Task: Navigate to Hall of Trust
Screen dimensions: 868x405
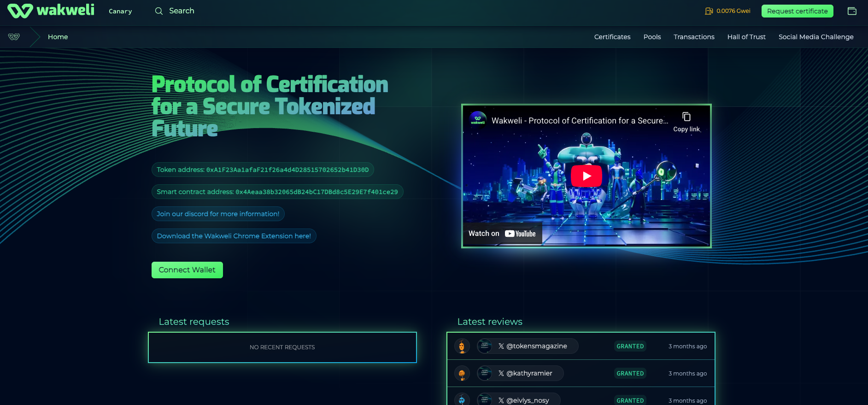Action: [x=746, y=37]
